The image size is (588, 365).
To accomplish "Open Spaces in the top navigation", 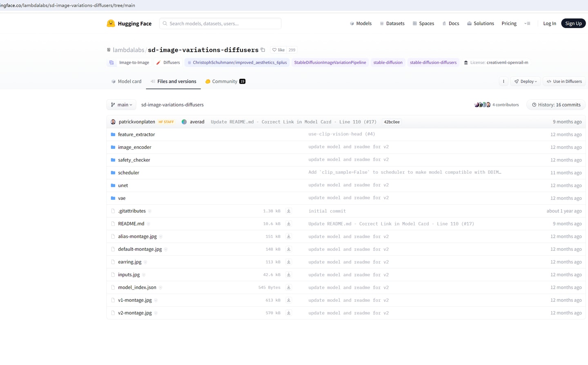I will pos(423,24).
